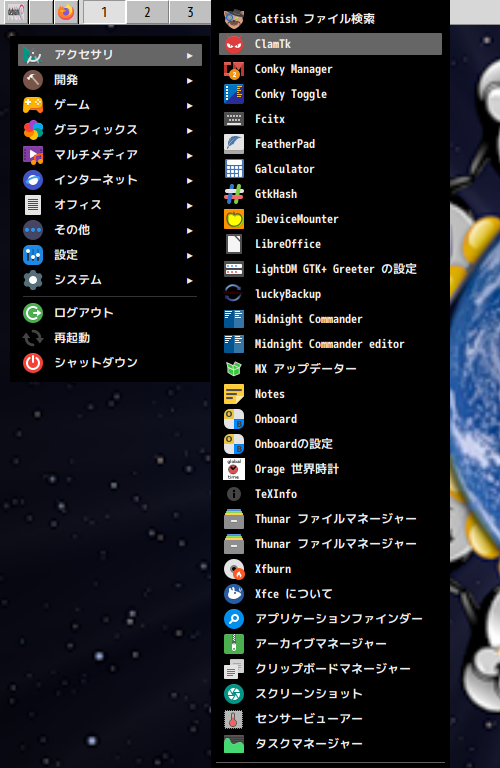Click the Conky Toggle icon

click(234, 94)
